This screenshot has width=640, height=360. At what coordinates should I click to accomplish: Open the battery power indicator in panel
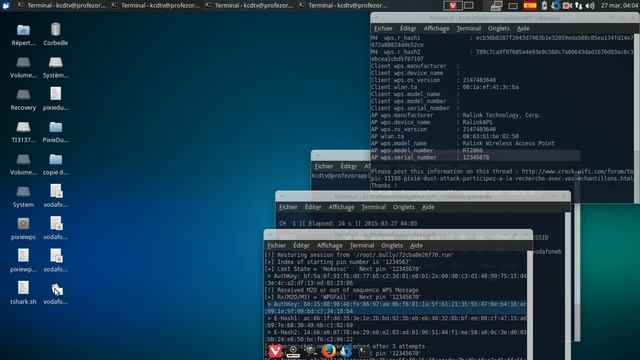(x=544, y=5)
